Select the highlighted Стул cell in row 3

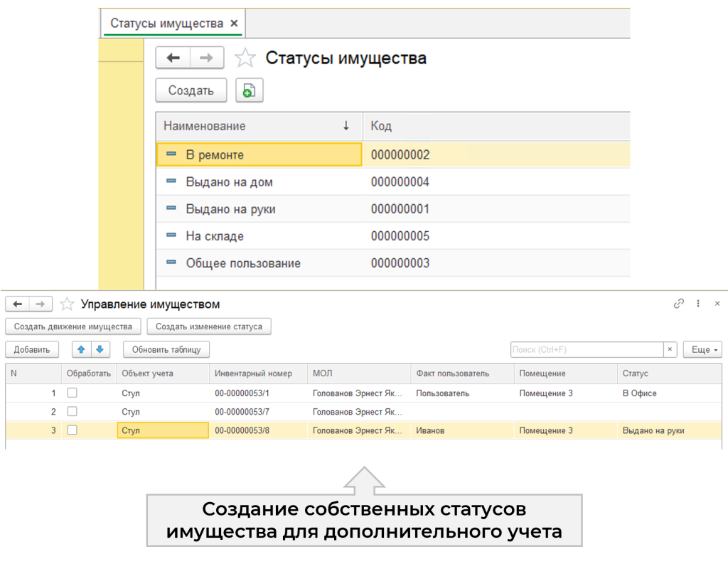coord(163,430)
